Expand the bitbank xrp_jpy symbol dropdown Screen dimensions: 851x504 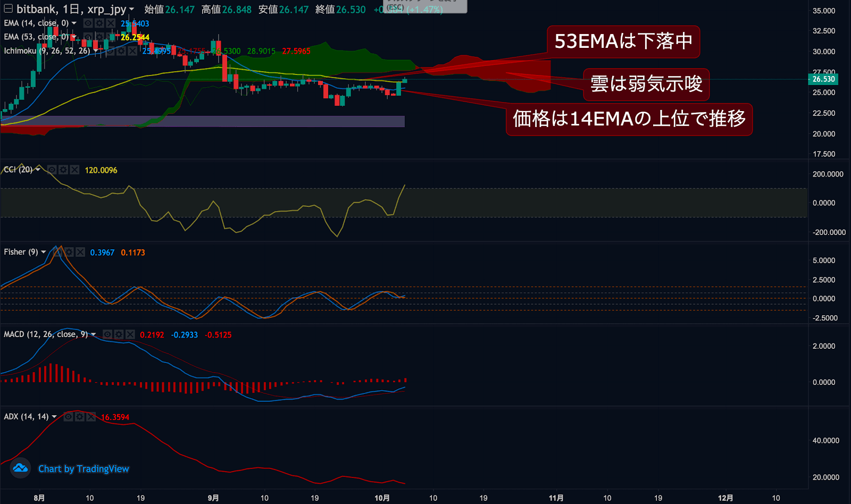click(x=132, y=9)
